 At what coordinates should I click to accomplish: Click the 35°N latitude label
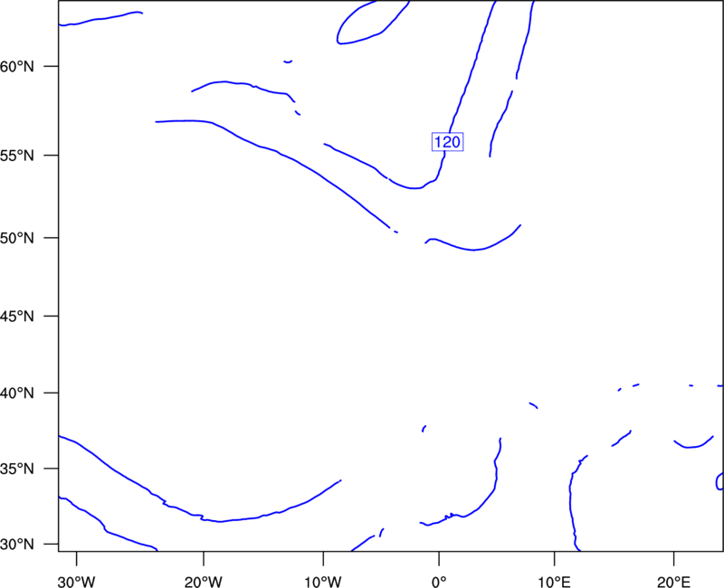pyautogui.click(x=17, y=469)
